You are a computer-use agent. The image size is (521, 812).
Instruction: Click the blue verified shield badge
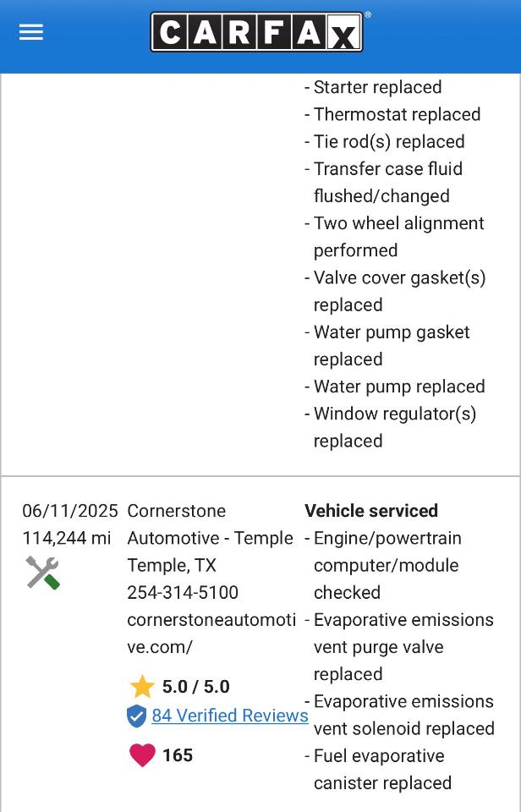[x=137, y=716]
